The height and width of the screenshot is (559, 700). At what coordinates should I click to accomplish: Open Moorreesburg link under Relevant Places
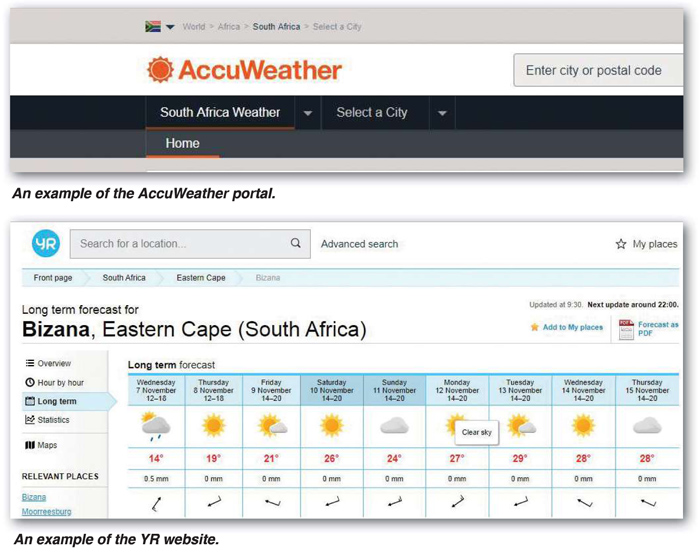[x=46, y=512]
